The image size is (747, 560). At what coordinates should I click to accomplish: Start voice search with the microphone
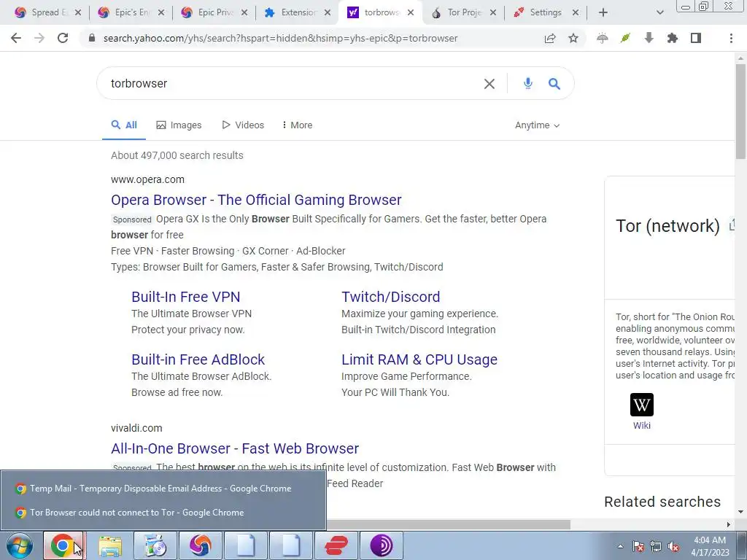coord(527,84)
